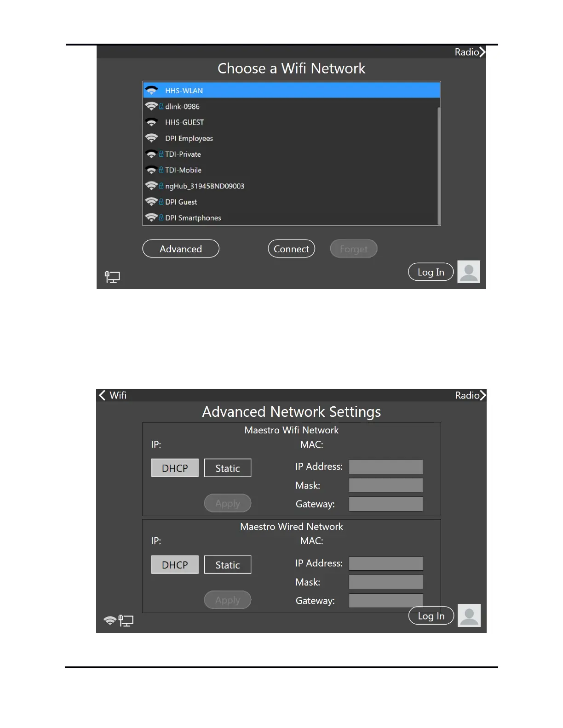563x728 pixels.
Task: Select ngHub_31945BND09003 network
Action: pyautogui.click(x=292, y=186)
